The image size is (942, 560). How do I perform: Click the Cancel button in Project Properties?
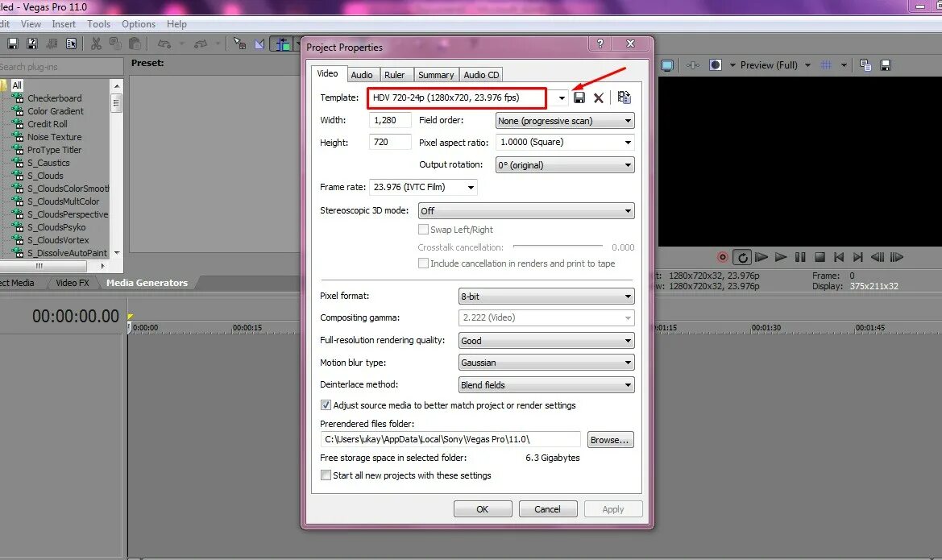tap(547, 509)
